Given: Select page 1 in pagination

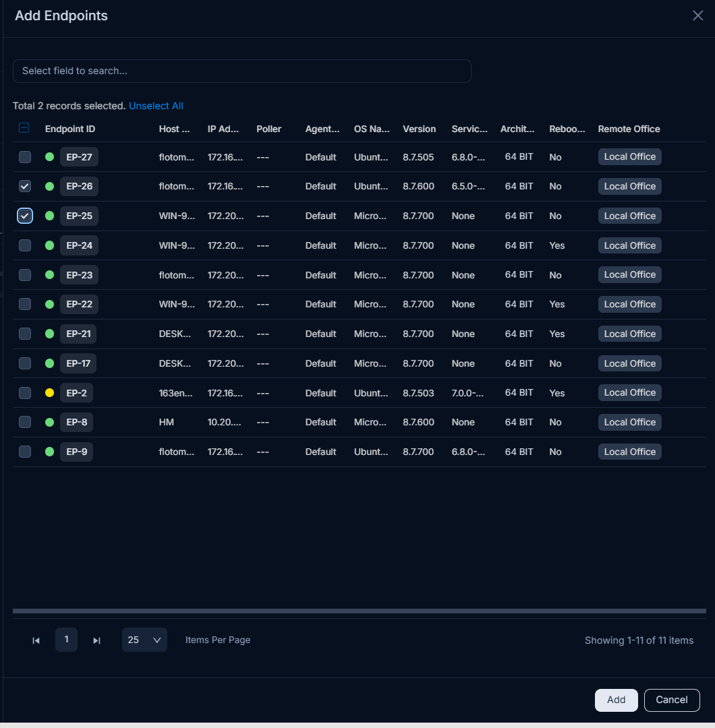Looking at the screenshot, I should pos(66,640).
